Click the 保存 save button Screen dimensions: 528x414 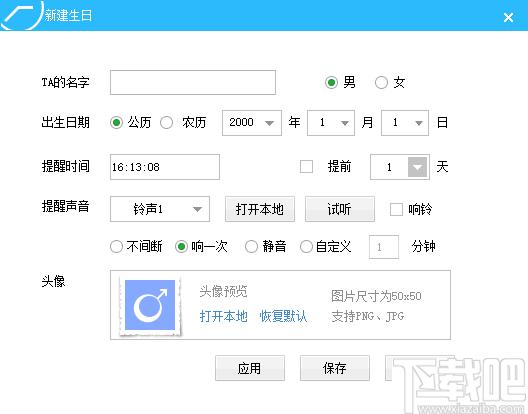click(335, 368)
